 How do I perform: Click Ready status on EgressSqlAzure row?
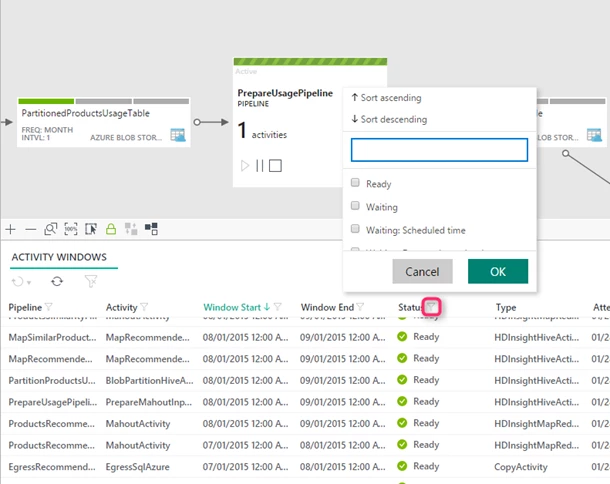coord(426,466)
